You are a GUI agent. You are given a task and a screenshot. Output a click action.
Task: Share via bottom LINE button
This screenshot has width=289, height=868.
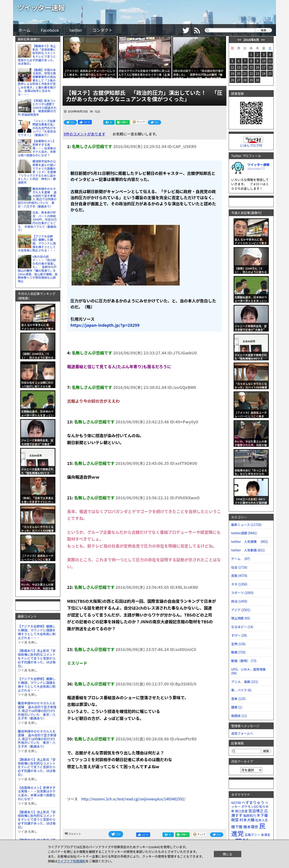click(182, 835)
